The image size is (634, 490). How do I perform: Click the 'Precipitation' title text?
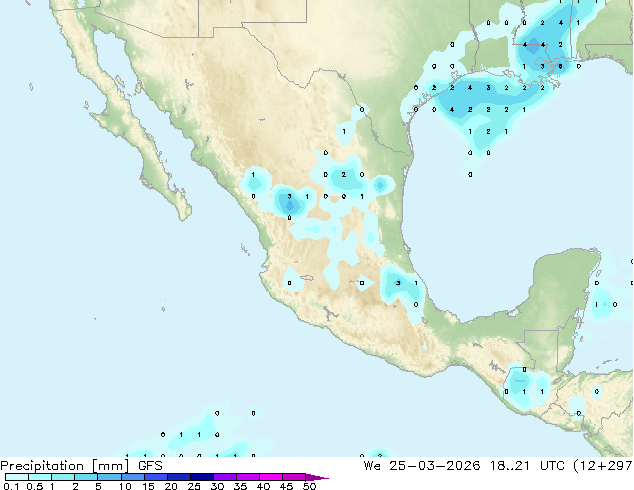(x=42, y=466)
